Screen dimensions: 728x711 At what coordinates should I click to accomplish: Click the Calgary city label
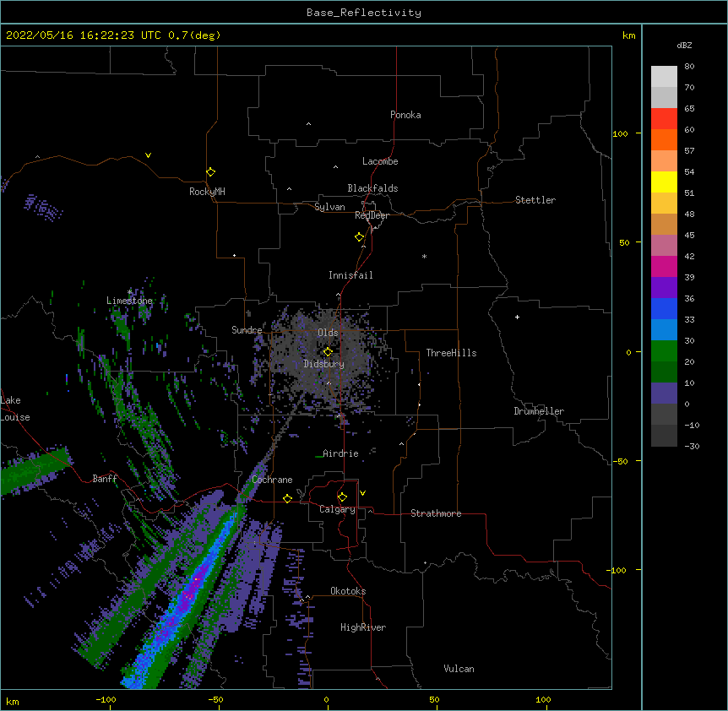[x=337, y=509]
